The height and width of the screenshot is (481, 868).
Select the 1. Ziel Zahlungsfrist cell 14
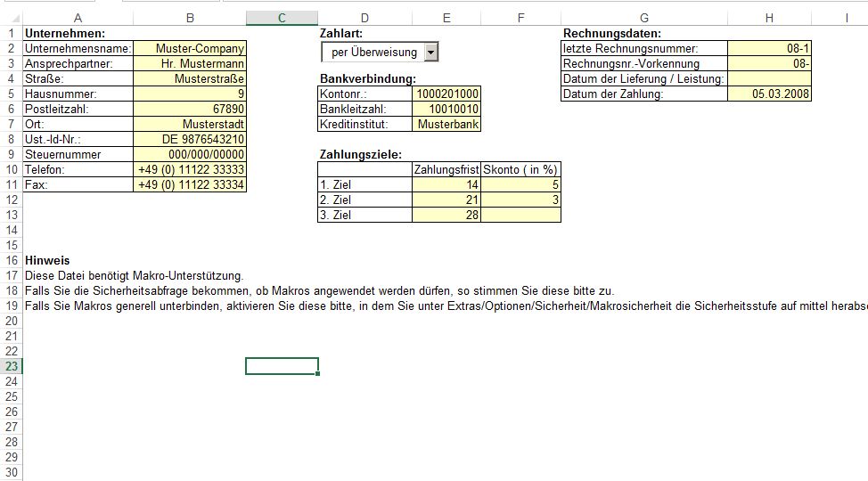pyautogui.click(x=446, y=184)
